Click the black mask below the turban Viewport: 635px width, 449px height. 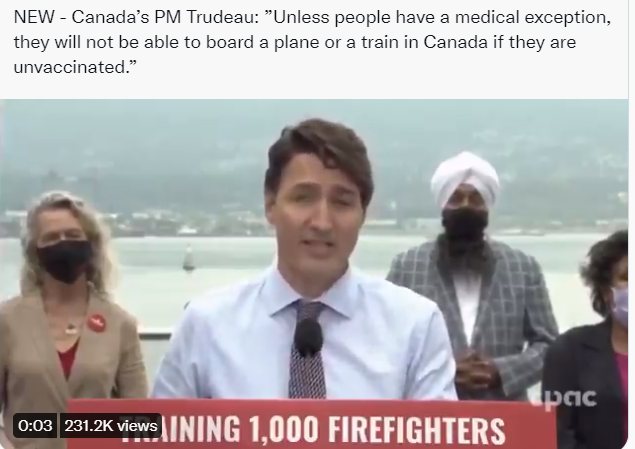click(464, 225)
